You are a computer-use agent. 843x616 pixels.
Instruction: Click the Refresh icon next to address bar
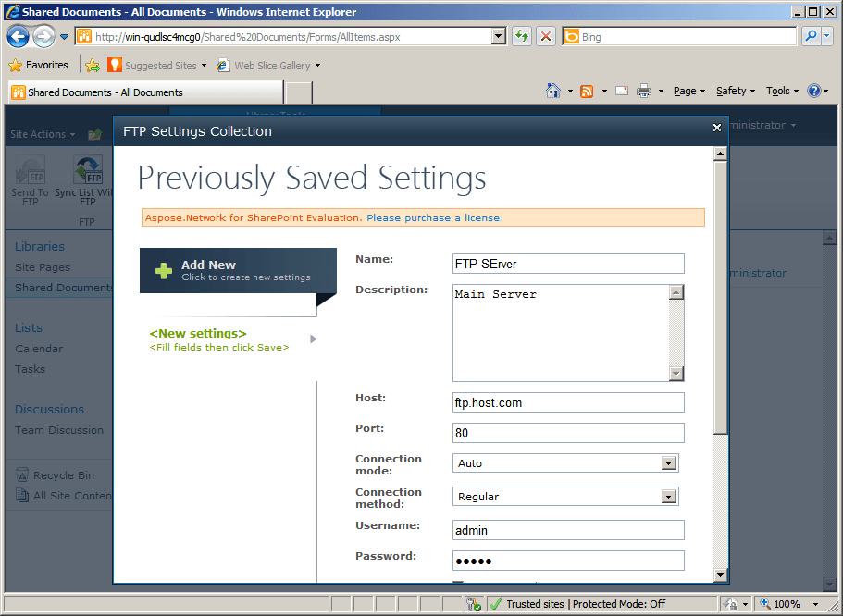click(x=522, y=37)
